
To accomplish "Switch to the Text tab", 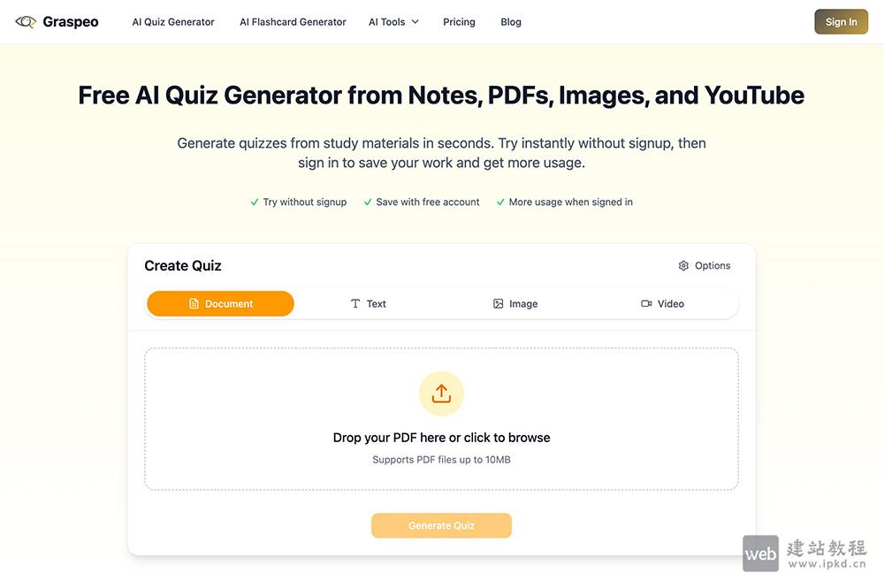I will tap(369, 304).
